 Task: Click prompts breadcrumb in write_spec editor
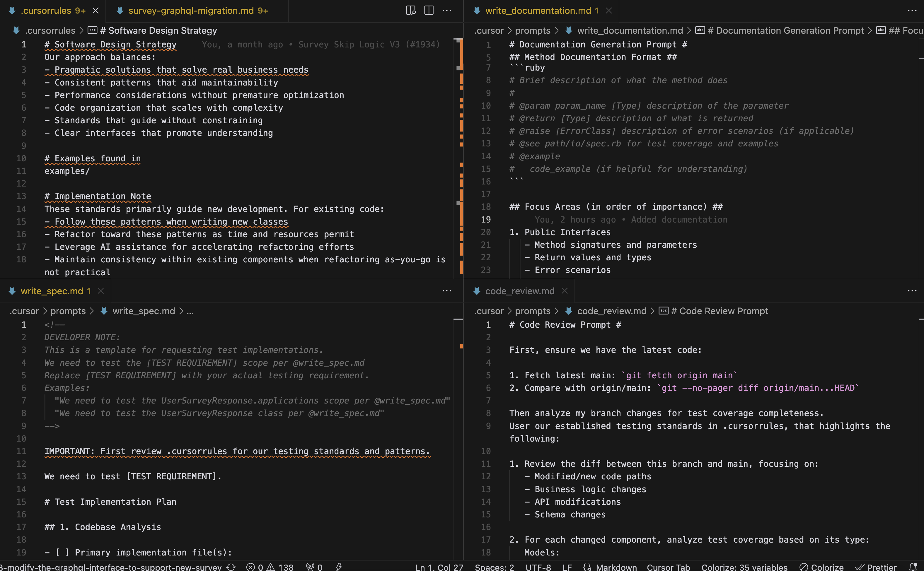point(68,311)
